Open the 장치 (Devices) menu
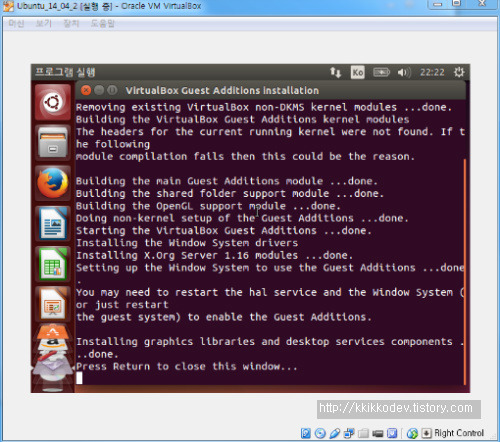This screenshot has height=442, width=500. [71, 23]
